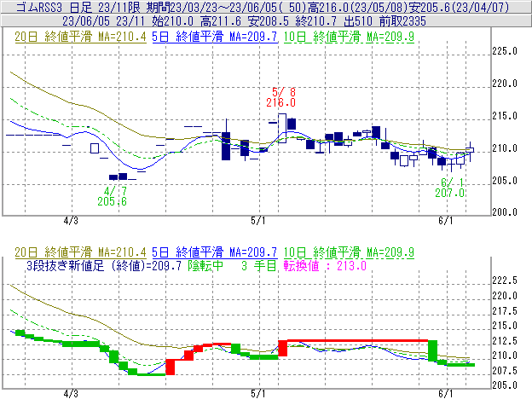This screenshot has width=532, height=405.
Task: Click the tall white candlestick under the 5/8 high
Action: [282, 128]
